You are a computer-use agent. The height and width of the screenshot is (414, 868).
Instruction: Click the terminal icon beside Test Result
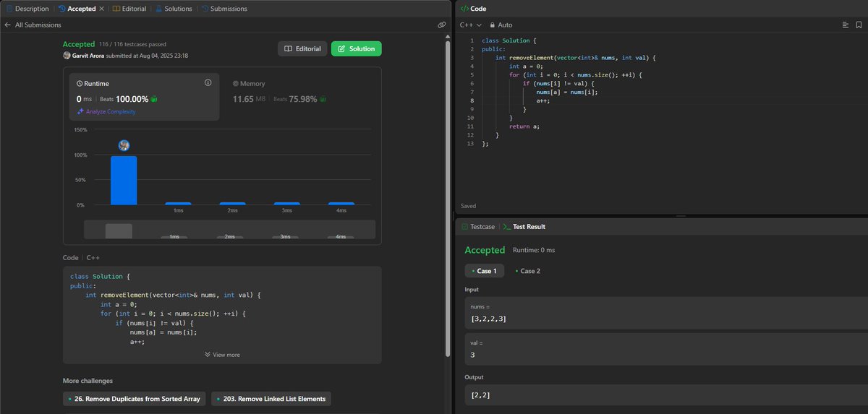[x=507, y=227]
